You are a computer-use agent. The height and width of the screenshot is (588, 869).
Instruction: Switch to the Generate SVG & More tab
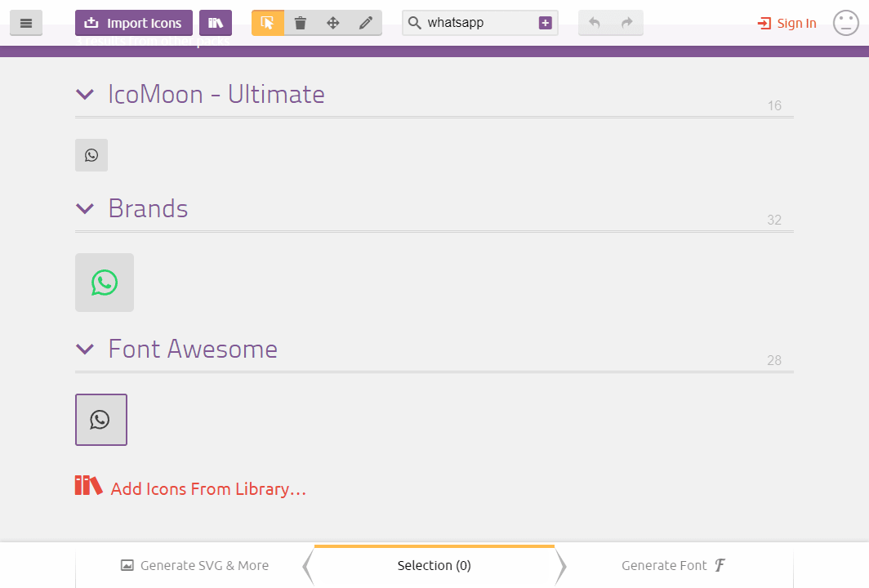tap(196, 565)
